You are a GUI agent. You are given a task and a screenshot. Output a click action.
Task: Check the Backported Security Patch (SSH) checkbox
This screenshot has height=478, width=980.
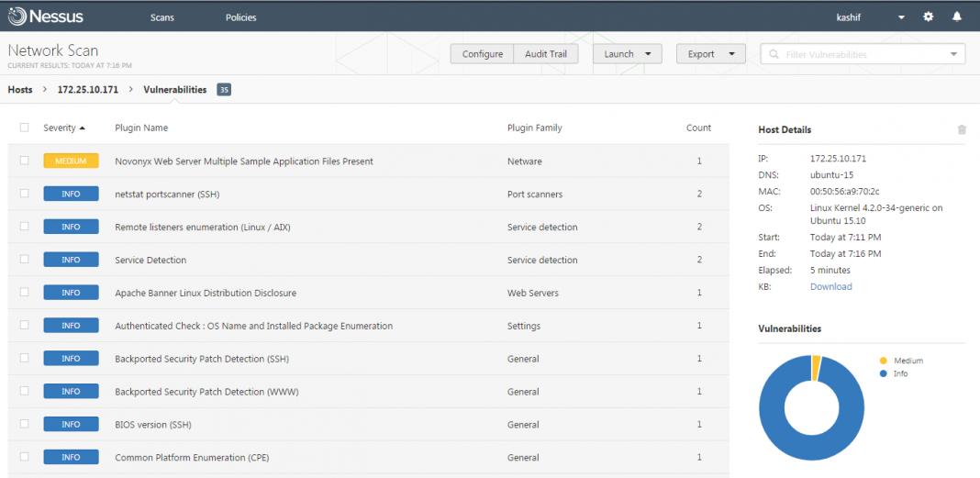click(25, 359)
